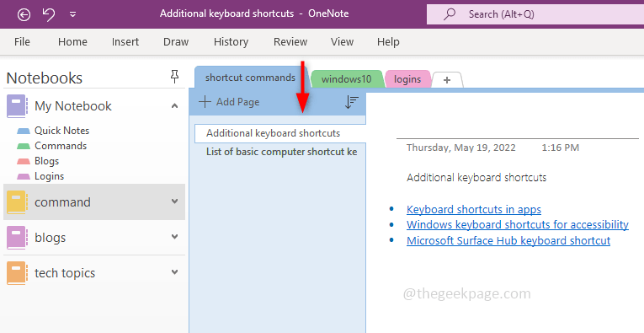
Task: Click the purple blogs notebook icon
Action: pyautogui.click(x=17, y=237)
